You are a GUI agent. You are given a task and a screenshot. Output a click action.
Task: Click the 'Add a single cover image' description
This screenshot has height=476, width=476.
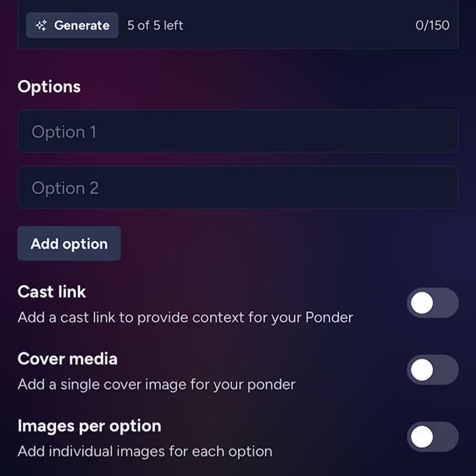[x=156, y=384]
